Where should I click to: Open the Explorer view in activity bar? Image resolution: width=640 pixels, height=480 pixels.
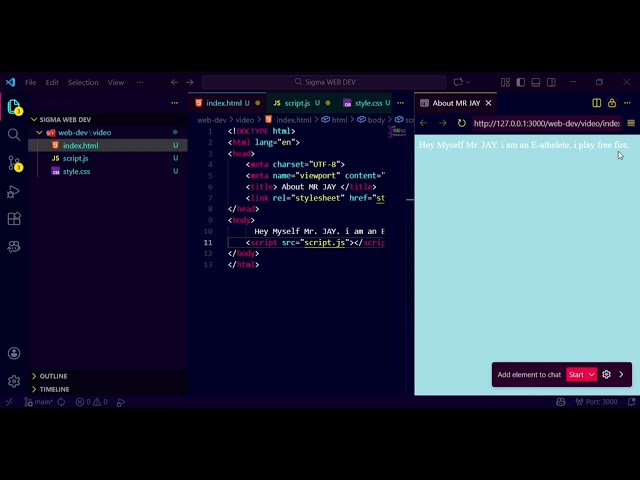[x=14, y=107]
